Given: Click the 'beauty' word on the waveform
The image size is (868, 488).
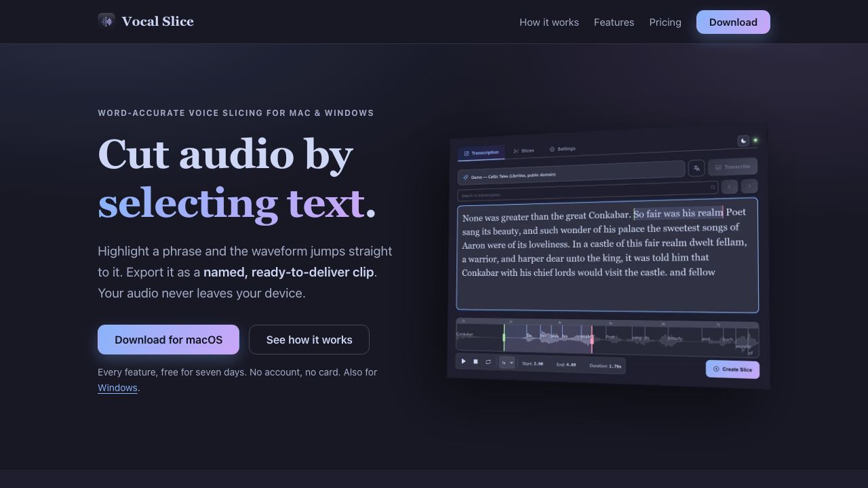Looking at the screenshot, I should (675, 338).
